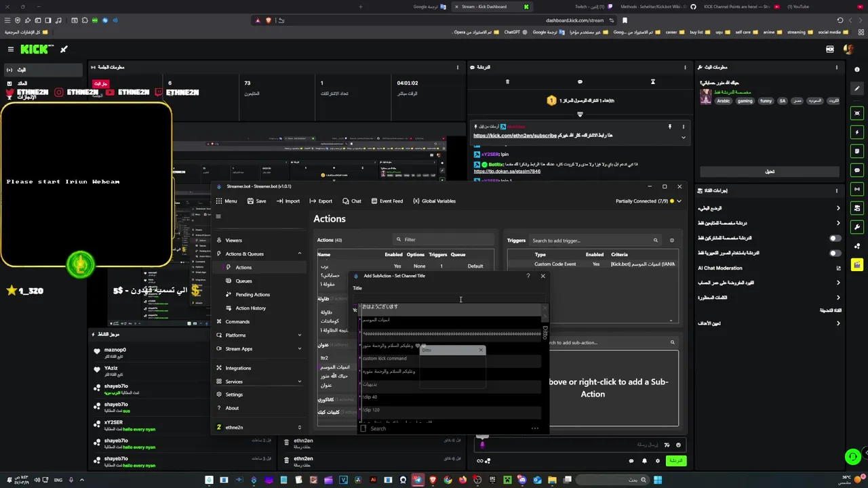Click the Ditto Search box
Image resolution: width=868 pixels, height=488 pixels.
[x=444, y=428]
